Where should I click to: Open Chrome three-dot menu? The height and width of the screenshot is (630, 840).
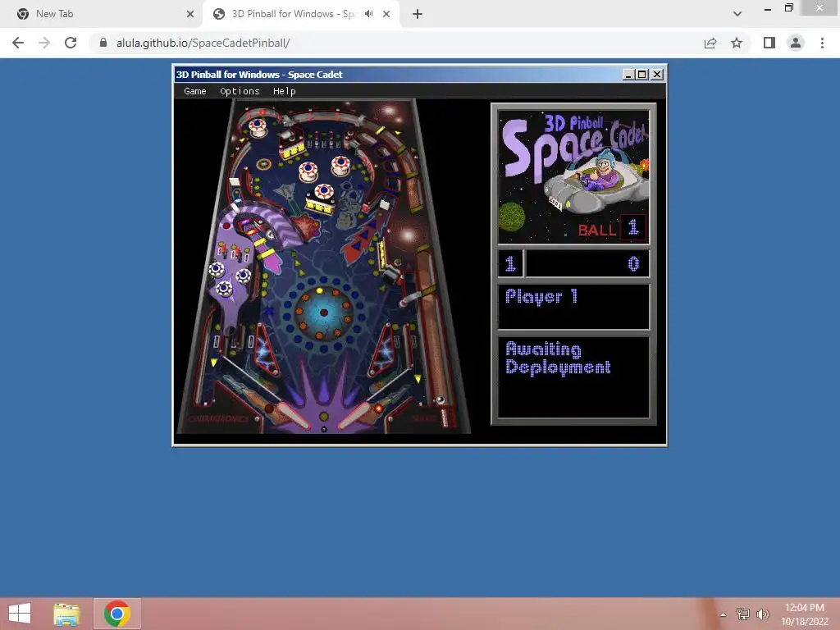coord(822,43)
